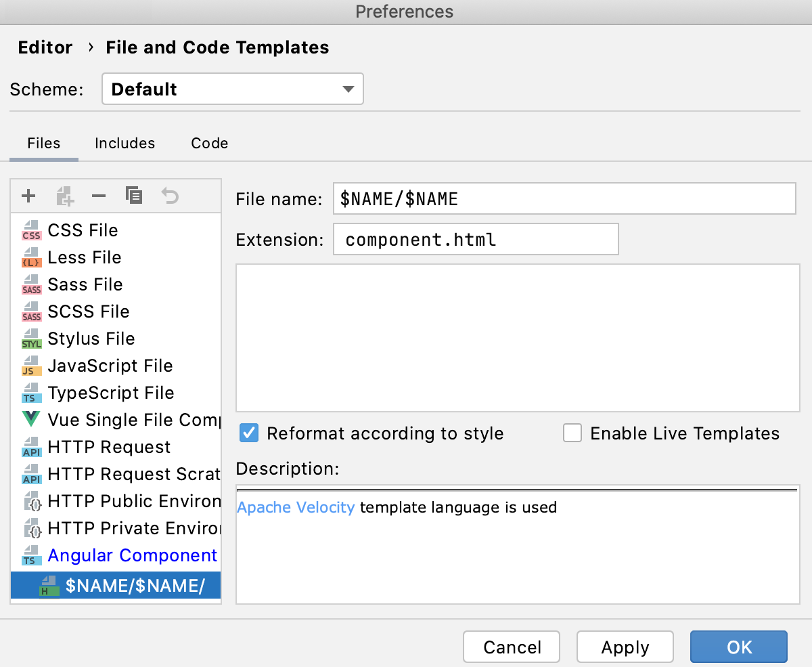The width and height of the screenshot is (812, 667).
Task: Click the Less File template icon
Action: click(x=31, y=257)
